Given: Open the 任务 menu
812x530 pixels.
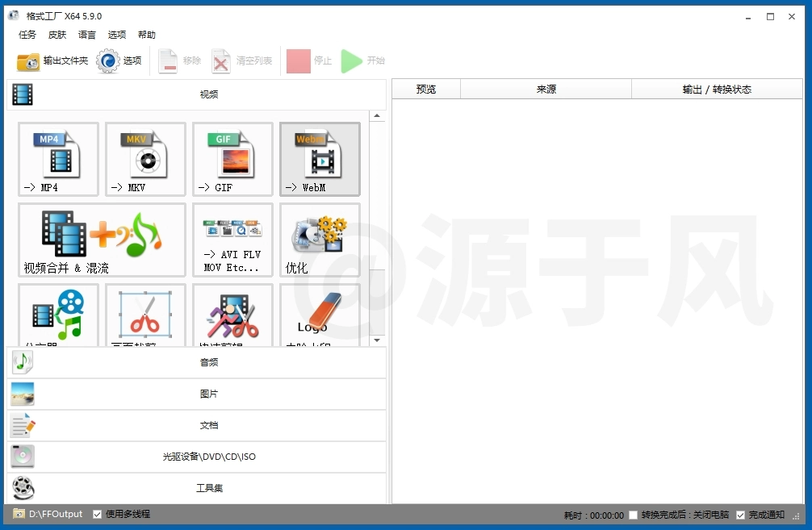Looking at the screenshot, I should tap(27, 35).
